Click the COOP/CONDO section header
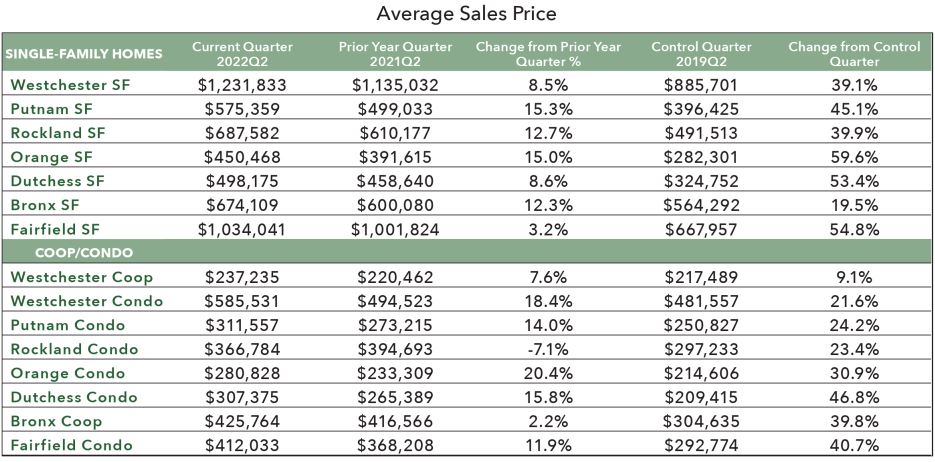 [x=69, y=253]
